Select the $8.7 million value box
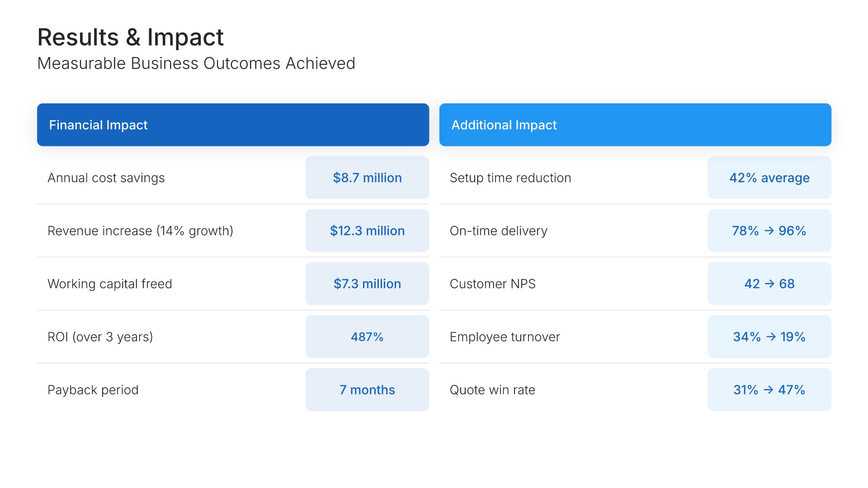 (367, 178)
